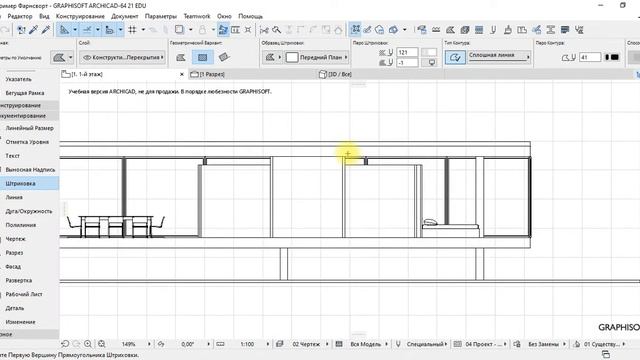
Task: Select the eyedropper pick-up parameters tool
Action: 33,30
